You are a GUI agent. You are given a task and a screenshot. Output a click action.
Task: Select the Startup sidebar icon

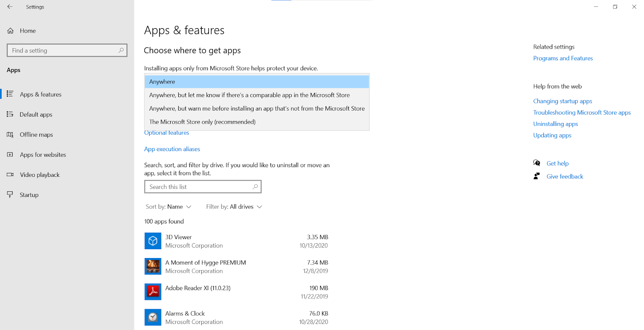coord(10,195)
